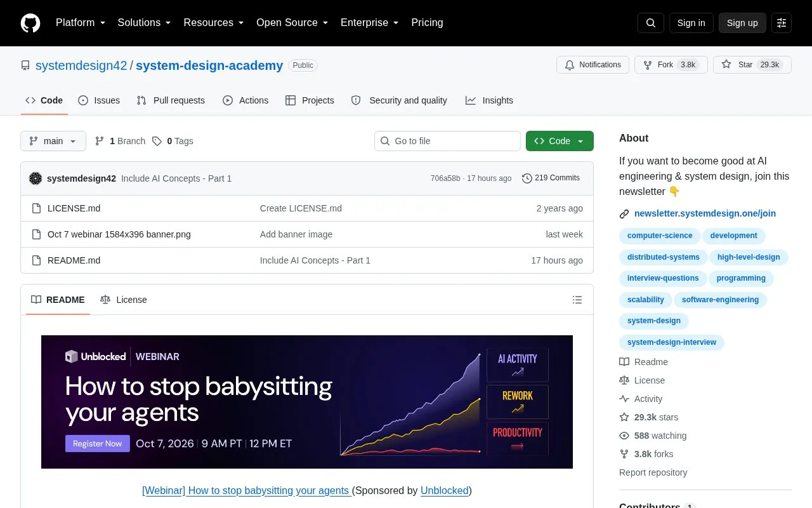Click the webinar banner image

pyautogui.click(x=307, y=402)
